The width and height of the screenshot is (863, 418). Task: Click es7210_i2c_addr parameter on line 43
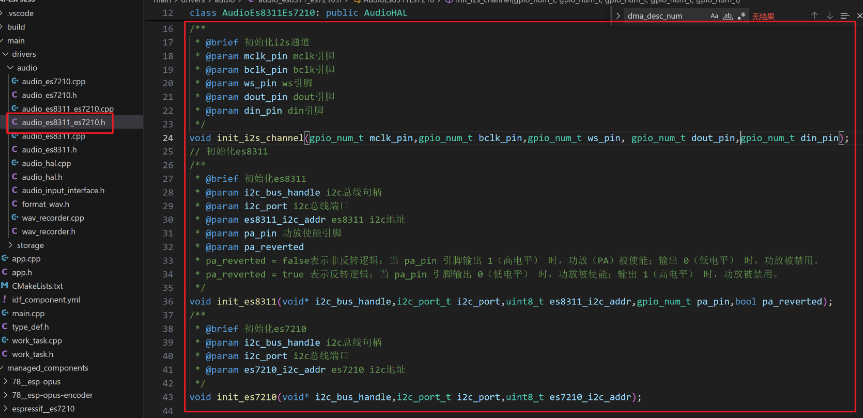point(592,397)
